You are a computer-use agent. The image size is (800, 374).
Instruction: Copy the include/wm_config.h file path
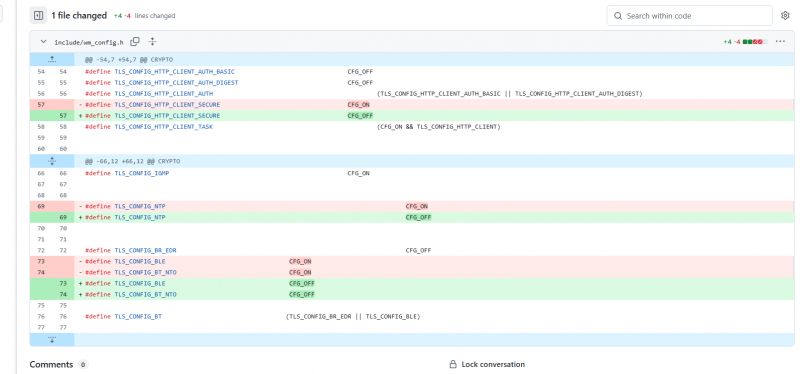click(135, 42)
